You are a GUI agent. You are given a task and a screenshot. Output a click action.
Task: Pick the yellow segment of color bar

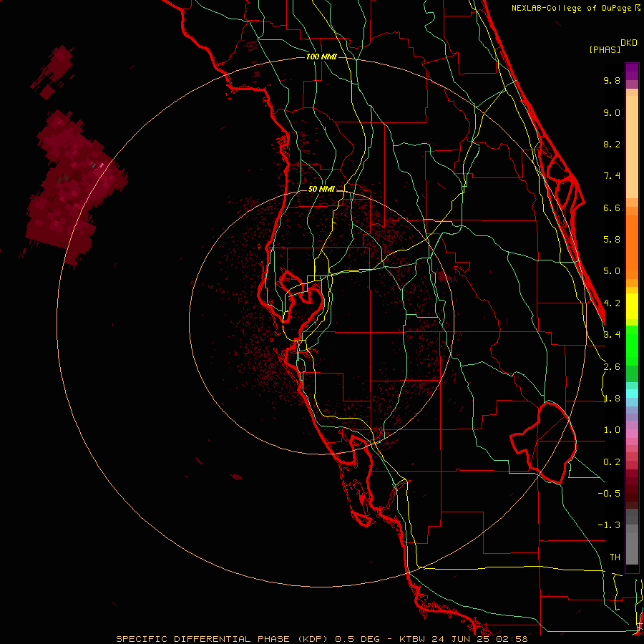632,306
